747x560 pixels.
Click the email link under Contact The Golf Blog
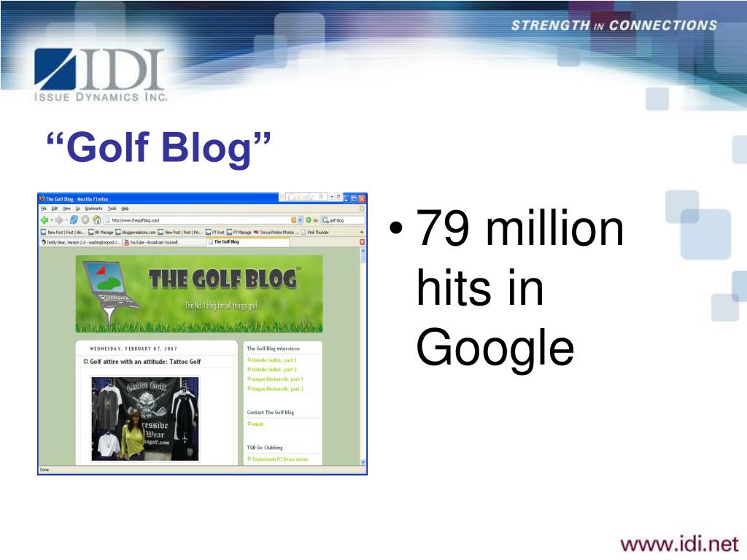(x=258, y=424)
